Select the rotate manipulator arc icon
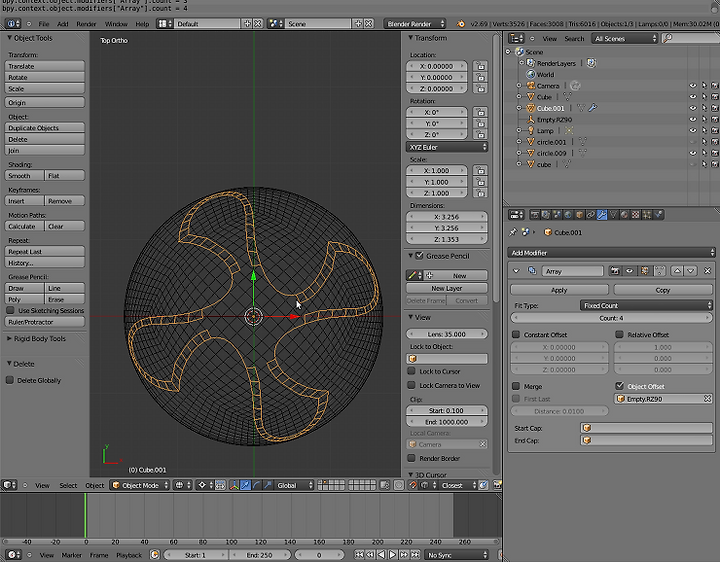 (x=257, y=485)
